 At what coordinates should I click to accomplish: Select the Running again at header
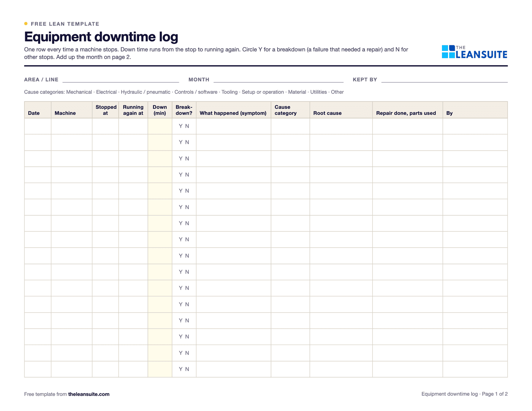[x=133, y=110]
